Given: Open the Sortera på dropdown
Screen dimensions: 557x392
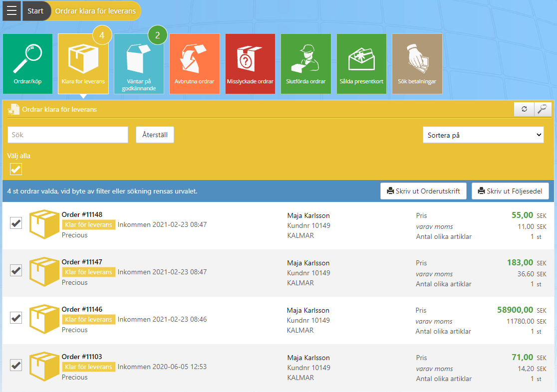Looking at the screenshot, I should pos(483,135).
